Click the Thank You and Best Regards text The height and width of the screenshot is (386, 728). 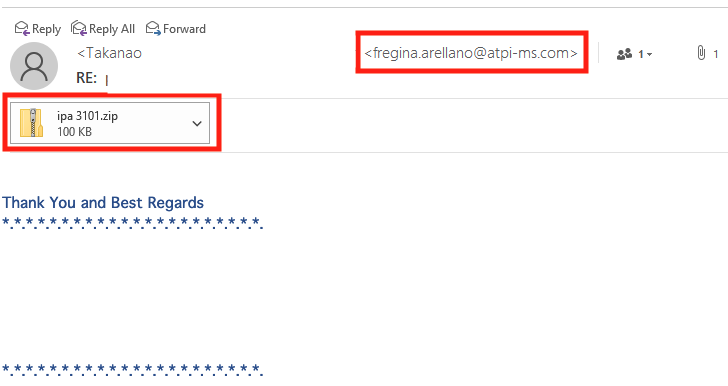(103, 203)
